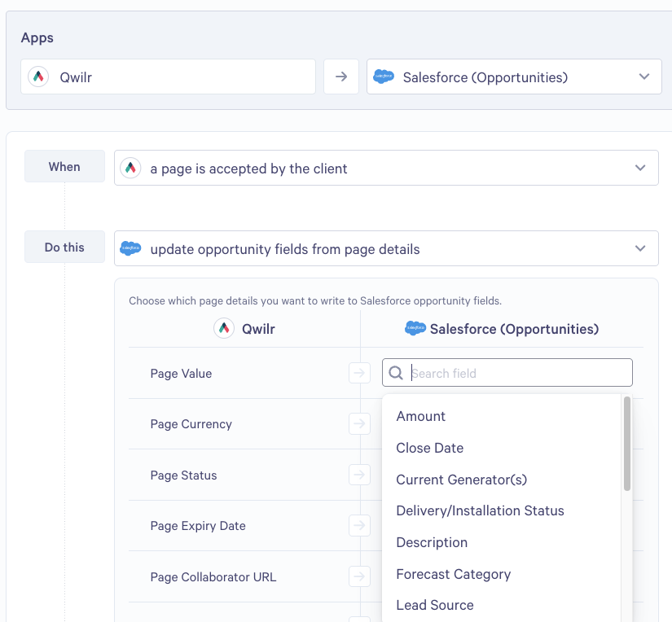Click the arrow between Qwilr and Salesforce apps
This screenshot has height=622, width=672.
point(341,77)
